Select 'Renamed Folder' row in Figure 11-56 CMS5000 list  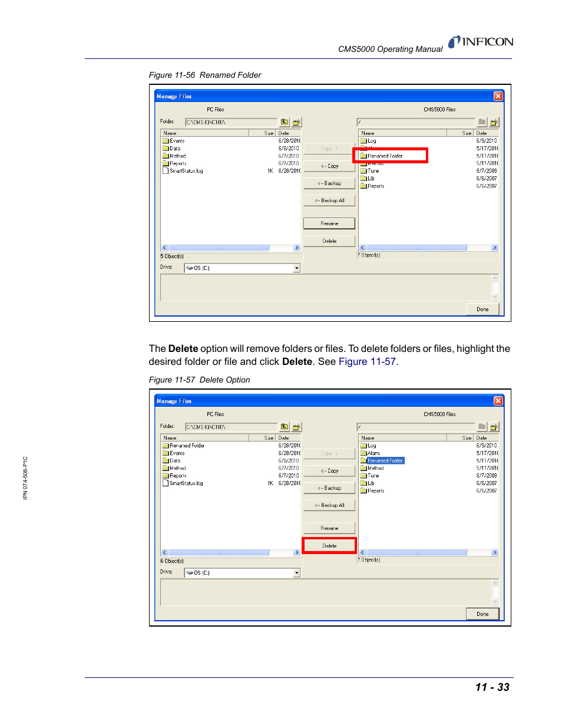[382, 156]
